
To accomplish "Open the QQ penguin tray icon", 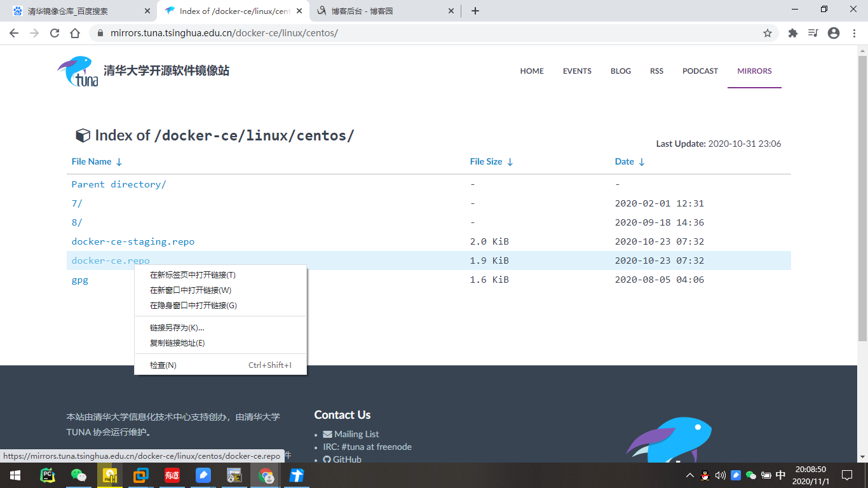I will [705, 475].
